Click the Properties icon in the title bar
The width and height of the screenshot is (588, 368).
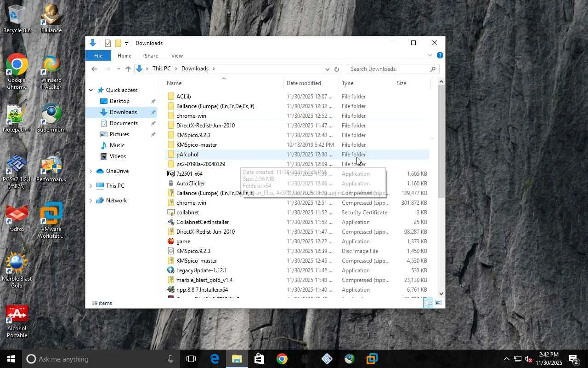point(108,43)
